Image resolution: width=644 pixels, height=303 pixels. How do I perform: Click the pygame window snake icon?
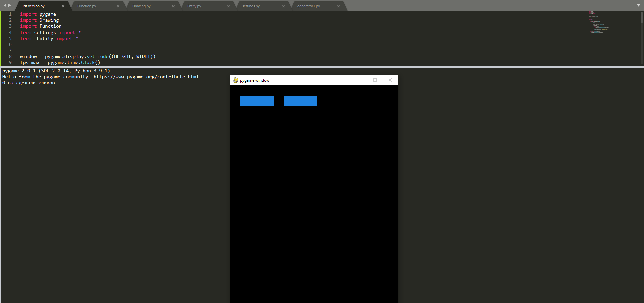point(236,80)
